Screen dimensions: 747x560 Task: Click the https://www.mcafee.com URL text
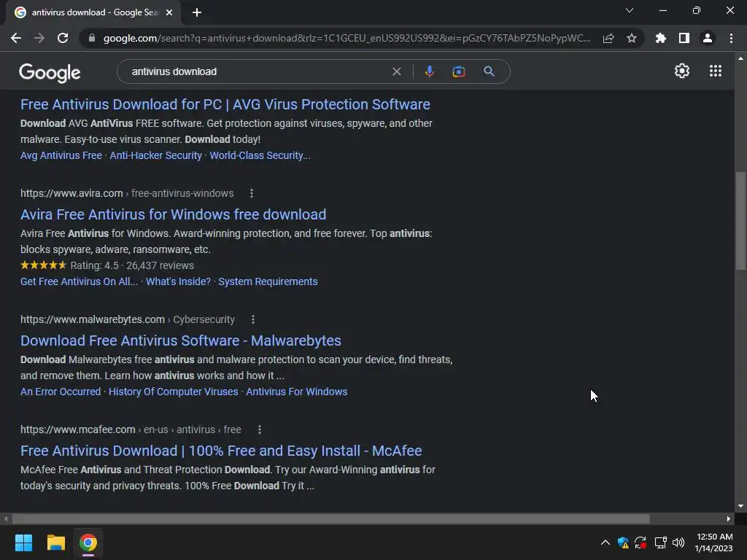[77, 429]
